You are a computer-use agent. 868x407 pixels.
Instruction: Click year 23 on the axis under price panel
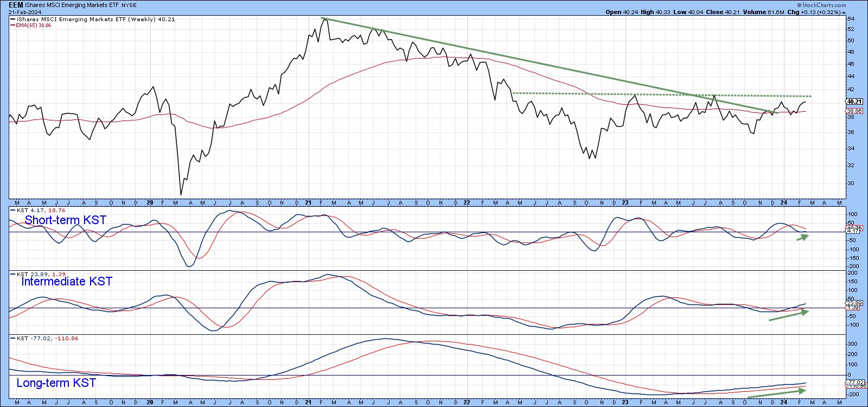coord(625,202)
